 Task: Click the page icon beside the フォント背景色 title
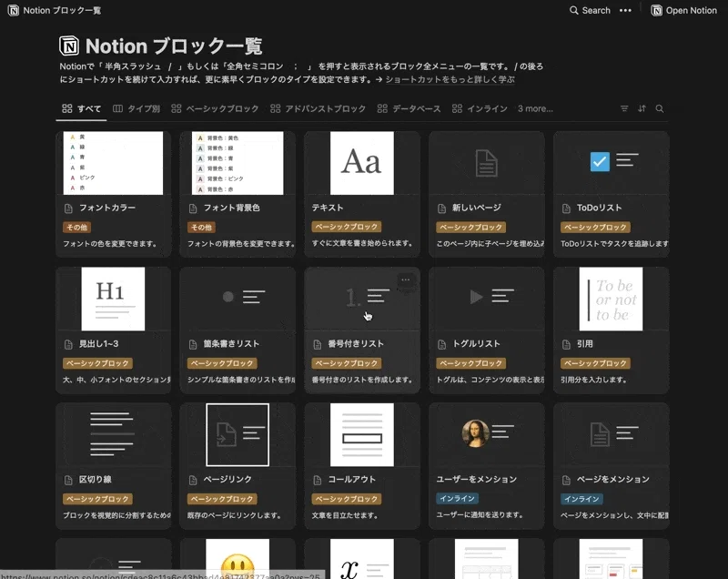193,208
